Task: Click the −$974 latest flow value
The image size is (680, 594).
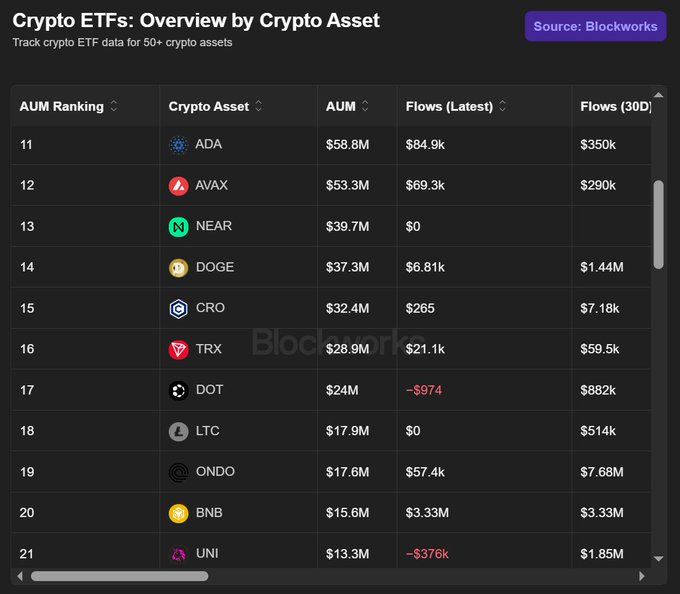Action: pos(424,390)
